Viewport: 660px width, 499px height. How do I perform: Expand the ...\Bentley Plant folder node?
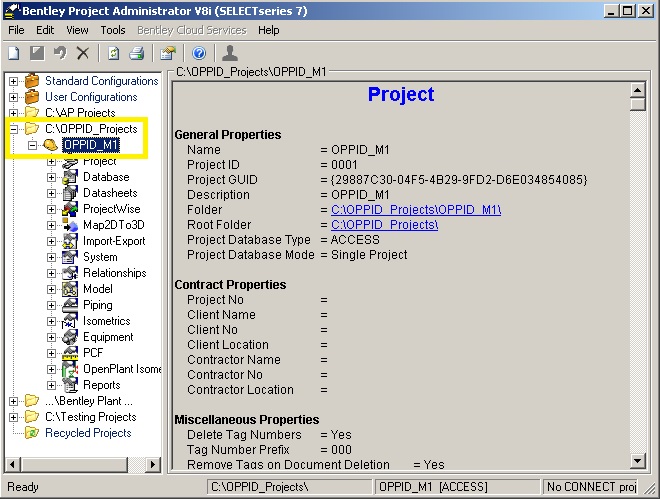(13, 401)
